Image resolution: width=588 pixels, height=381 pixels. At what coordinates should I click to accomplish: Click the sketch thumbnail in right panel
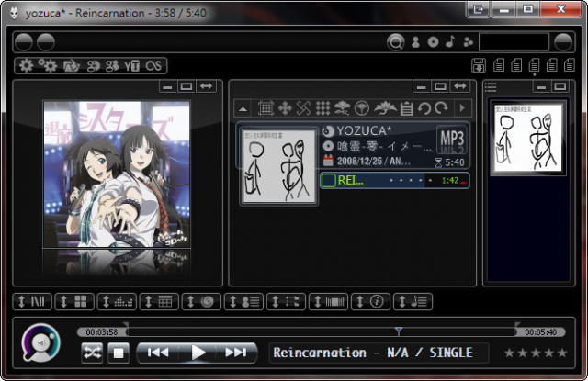coord(528,138)
